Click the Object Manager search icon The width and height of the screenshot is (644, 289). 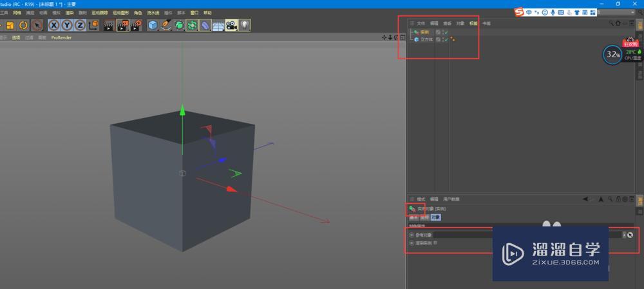[x=612, y=23]
